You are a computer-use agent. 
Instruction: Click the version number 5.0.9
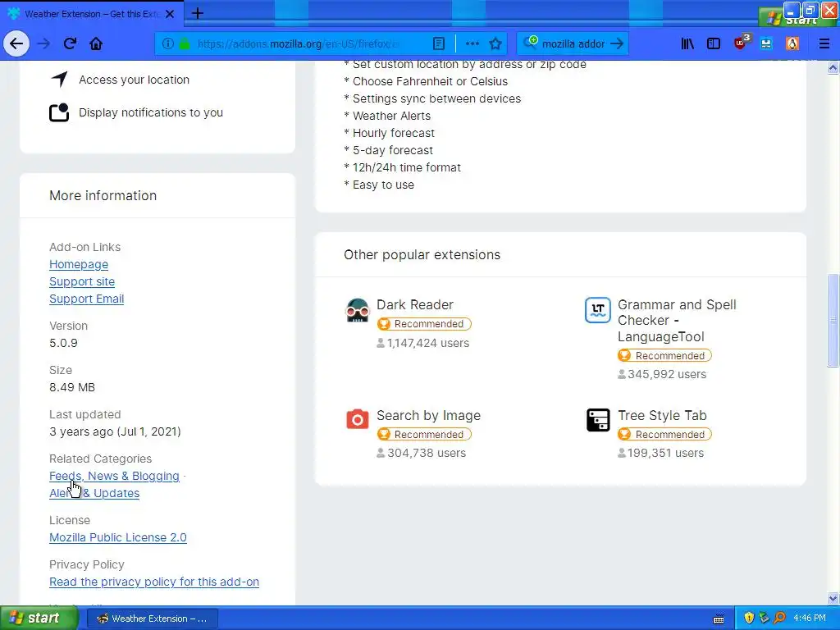(x=63, y=344)
